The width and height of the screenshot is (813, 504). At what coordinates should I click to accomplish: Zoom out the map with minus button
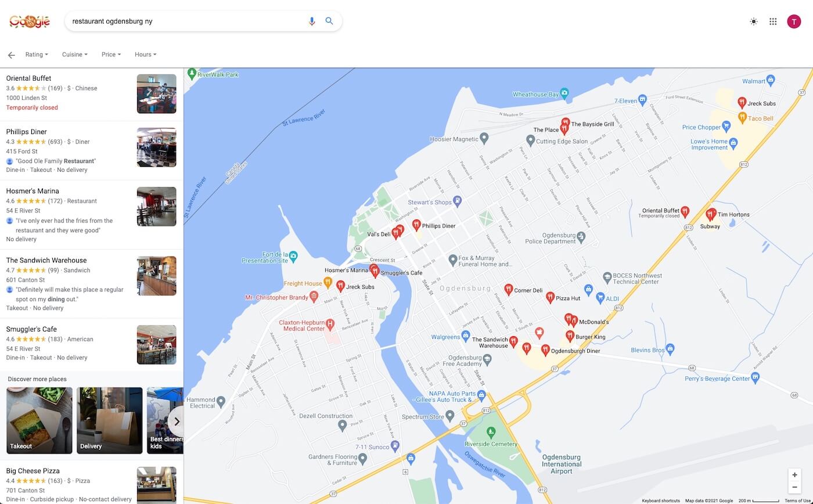point(794,487)
